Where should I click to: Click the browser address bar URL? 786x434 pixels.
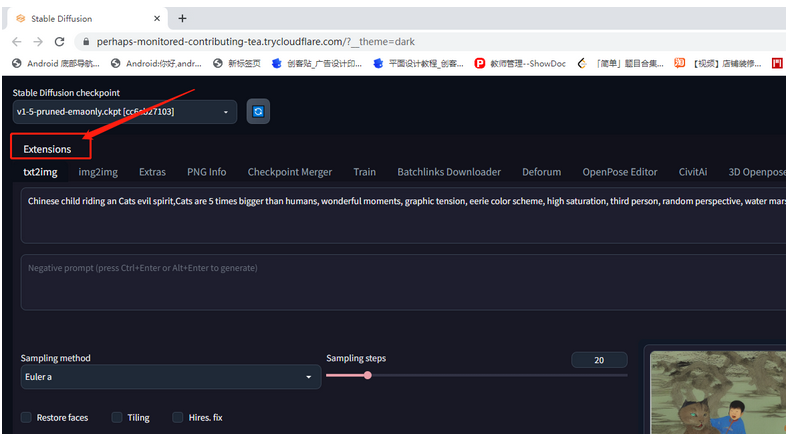(x=256, y=42)
